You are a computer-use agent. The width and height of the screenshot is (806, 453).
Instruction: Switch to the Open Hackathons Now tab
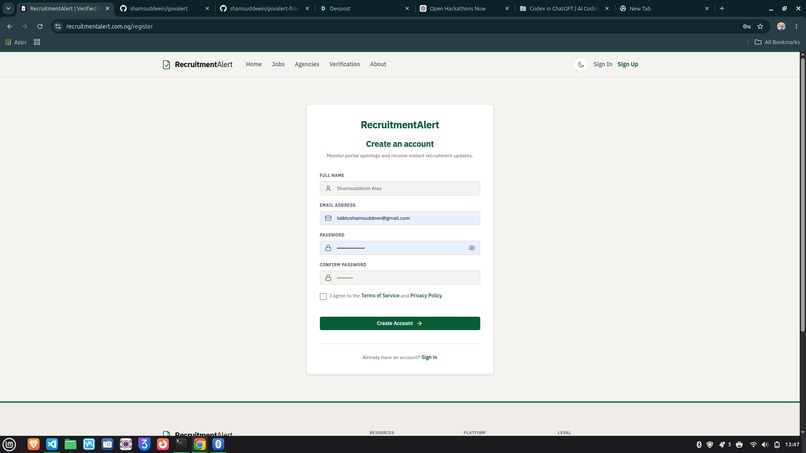[463, 8]
